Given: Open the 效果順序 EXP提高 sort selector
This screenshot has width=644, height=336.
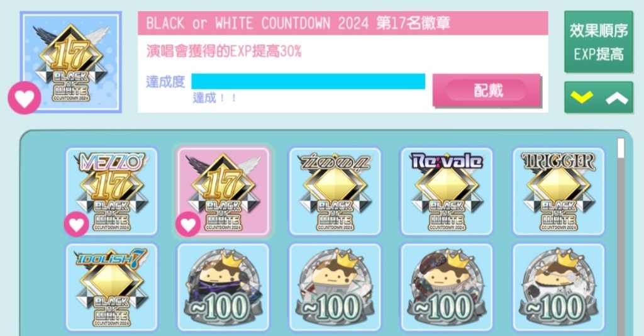Looking at the screenshot, I should pyautogui.click(x=599, y=42).
